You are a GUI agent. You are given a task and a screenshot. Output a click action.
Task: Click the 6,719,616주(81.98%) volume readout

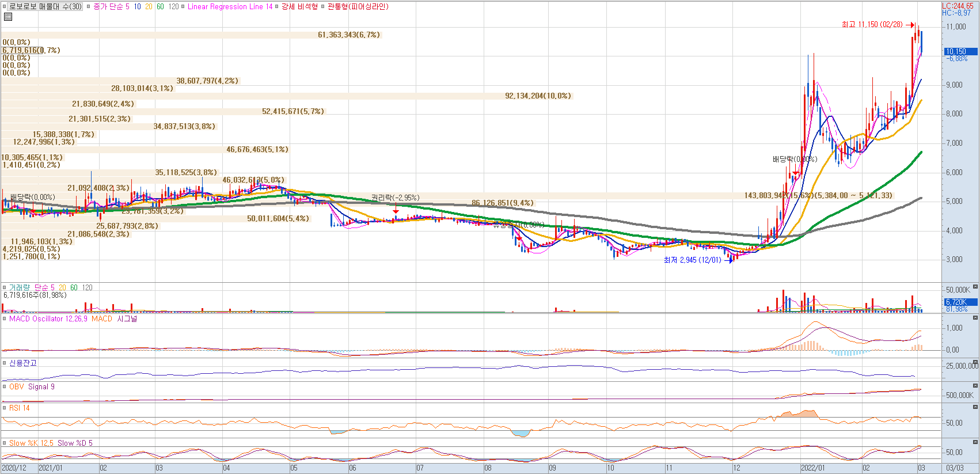[x=35, y=295]
